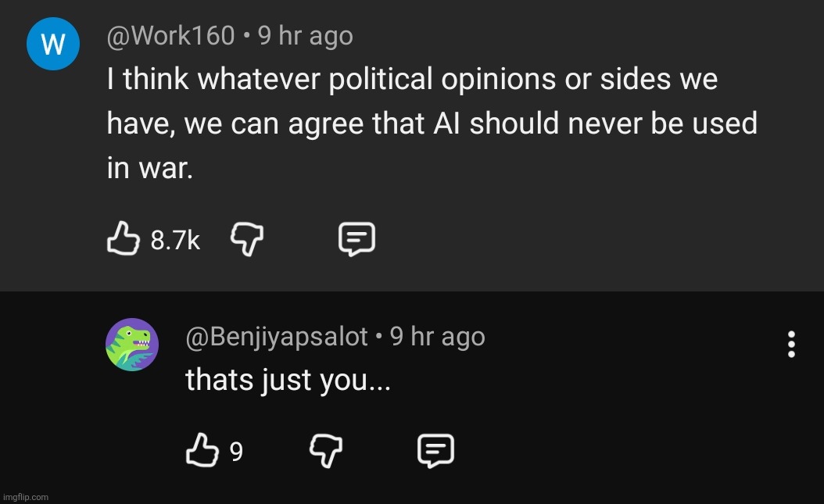Click the "9 hr ago" timestamp beside @Benjiyapsalot
The height and width of the screenshot is (504, 824).
pyautogui.click(x=438, y=337)
